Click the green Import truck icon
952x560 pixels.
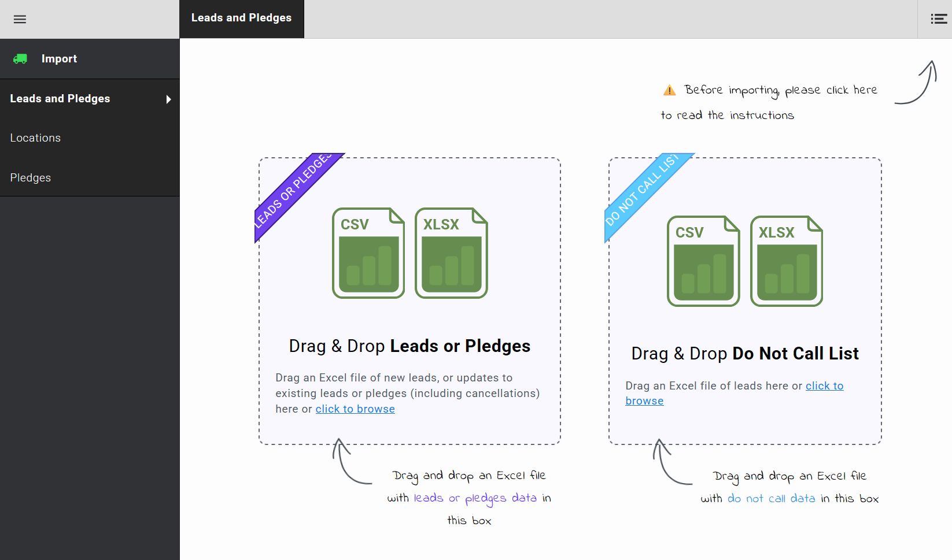[x=20, y=58]
